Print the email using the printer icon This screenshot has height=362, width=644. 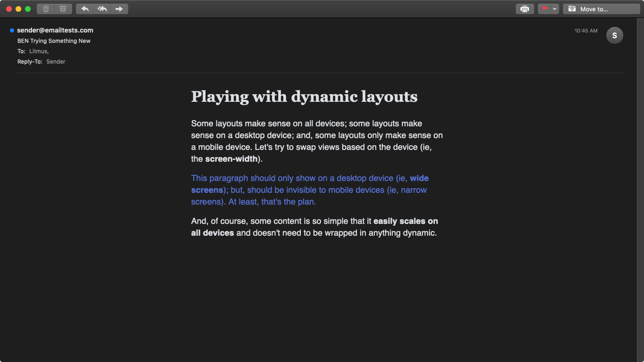(x=525, y=9)
